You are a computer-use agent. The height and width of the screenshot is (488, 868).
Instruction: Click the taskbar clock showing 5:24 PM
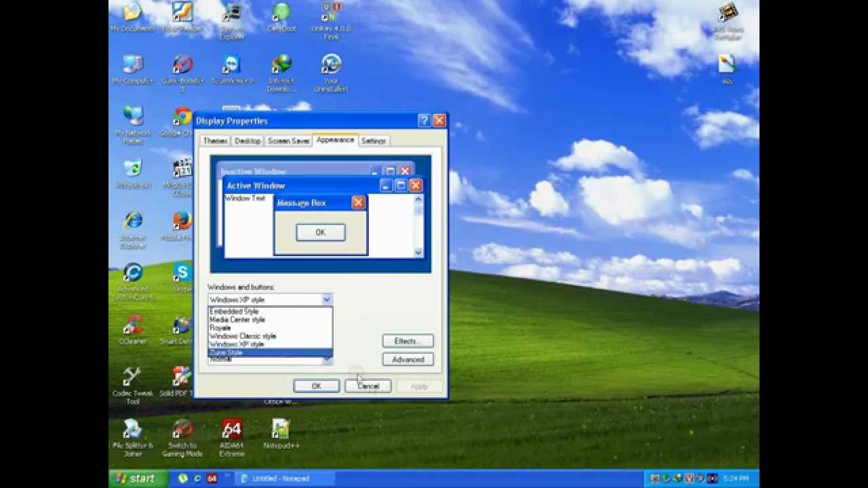[x=736, y=479]
